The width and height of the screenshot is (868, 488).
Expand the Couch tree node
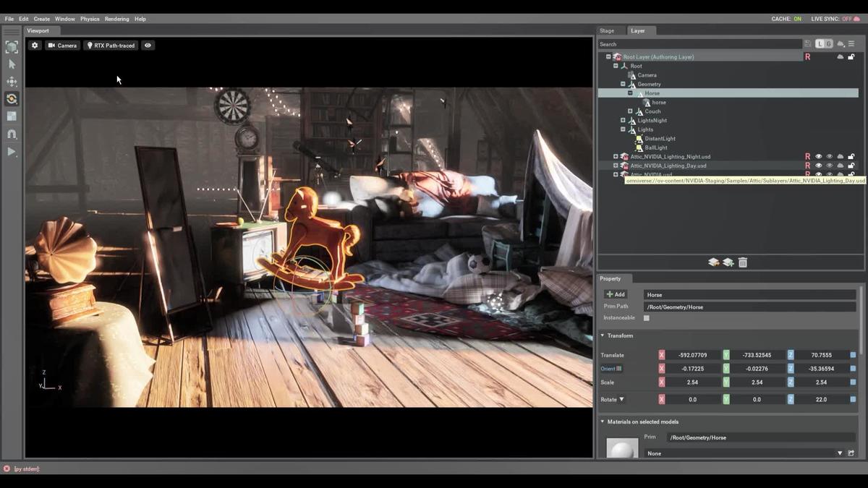click(x=630, y=111)
